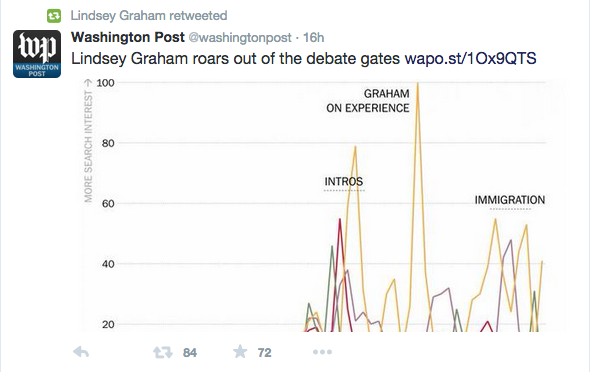Screen dimensions: 590x372
Task: Click the GRAHAM ON EXPERIENCE peak label
Action: pos(368,101)
